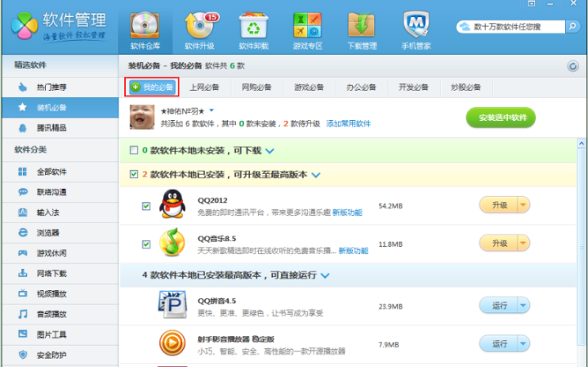The height and width of the screenshot is (367, 588).
Task: Open the window menu button in title bar
Action: [532, 3]
